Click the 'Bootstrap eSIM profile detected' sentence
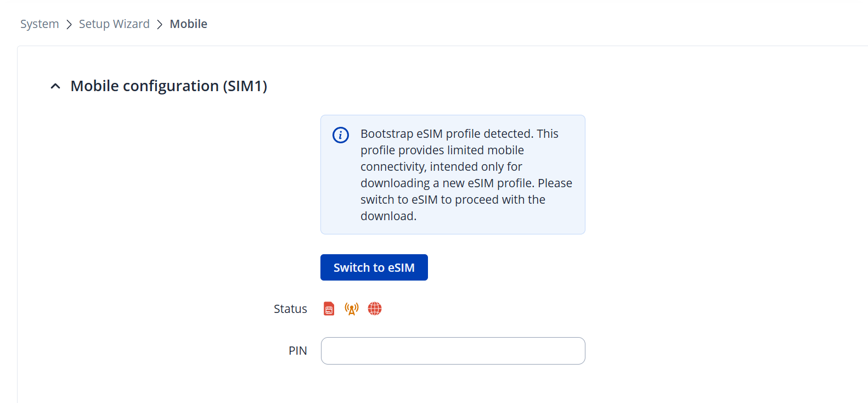This screenshot has width=868, height=403. tap(447, 134)
